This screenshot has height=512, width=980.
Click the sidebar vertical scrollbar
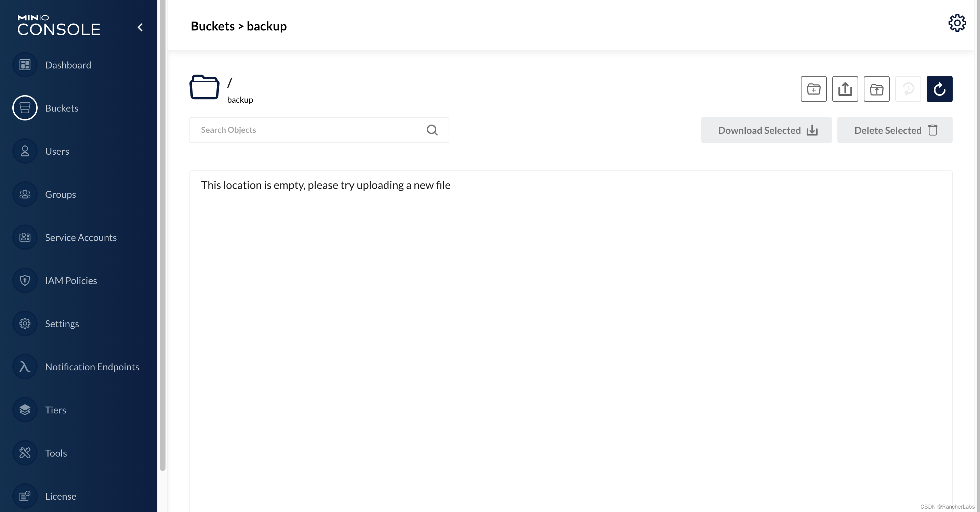(162, 236)
